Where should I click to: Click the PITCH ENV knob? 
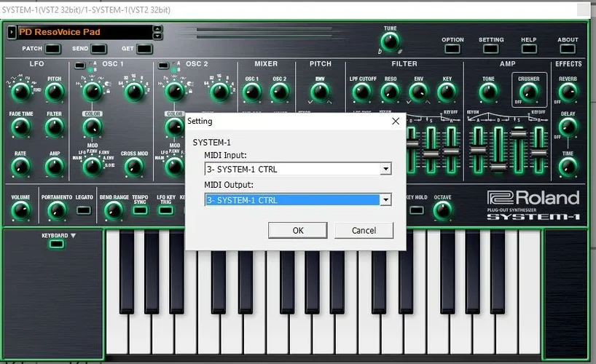pos(320,92)
